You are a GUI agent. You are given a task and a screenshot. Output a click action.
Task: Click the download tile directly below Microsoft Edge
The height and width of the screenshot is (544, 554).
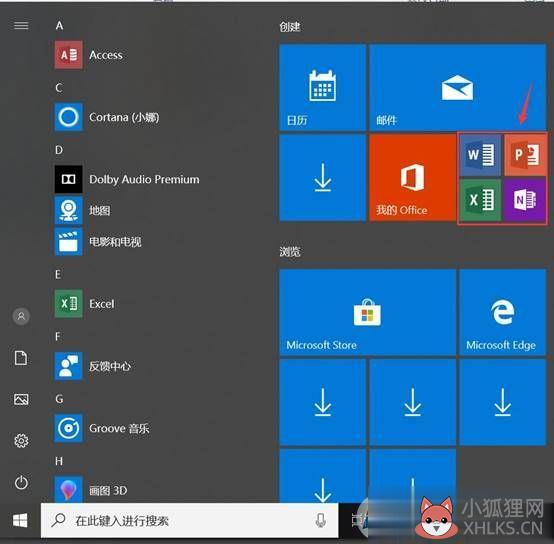tap(503, 402)
